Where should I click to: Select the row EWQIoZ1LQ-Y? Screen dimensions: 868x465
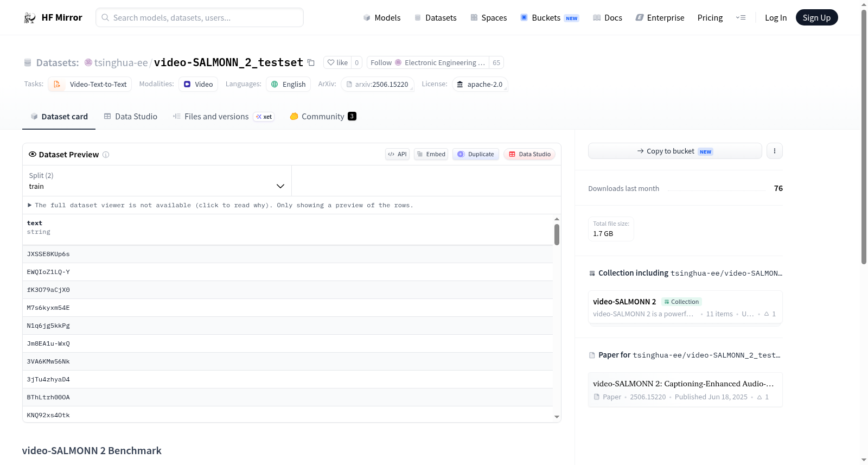(x=288, y=272)
